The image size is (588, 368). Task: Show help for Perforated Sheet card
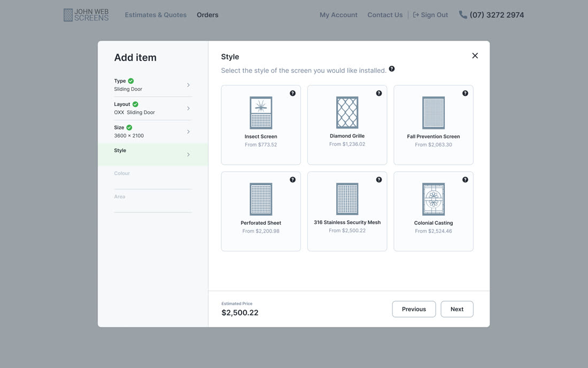[x=292, y=180]
